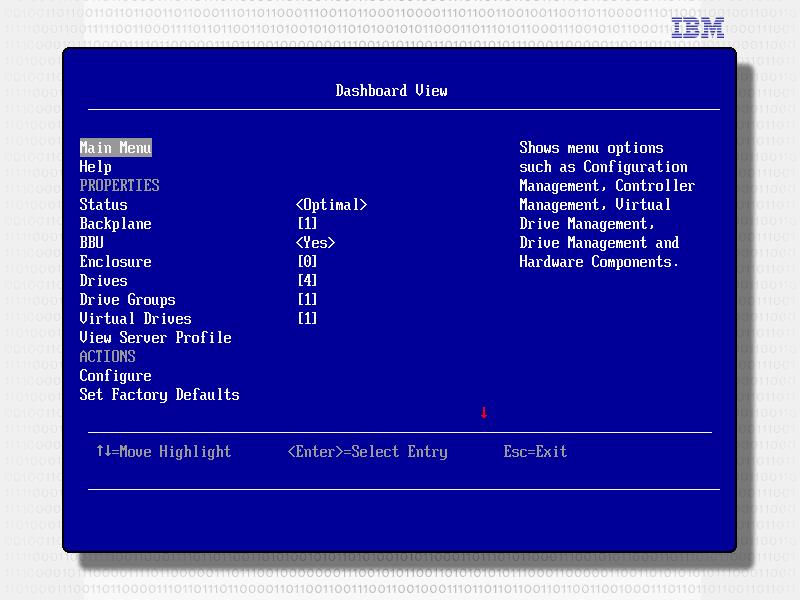Viewport: 800px width, 600px height.
Task: Click the IBM logo
Action: point(697,28)
